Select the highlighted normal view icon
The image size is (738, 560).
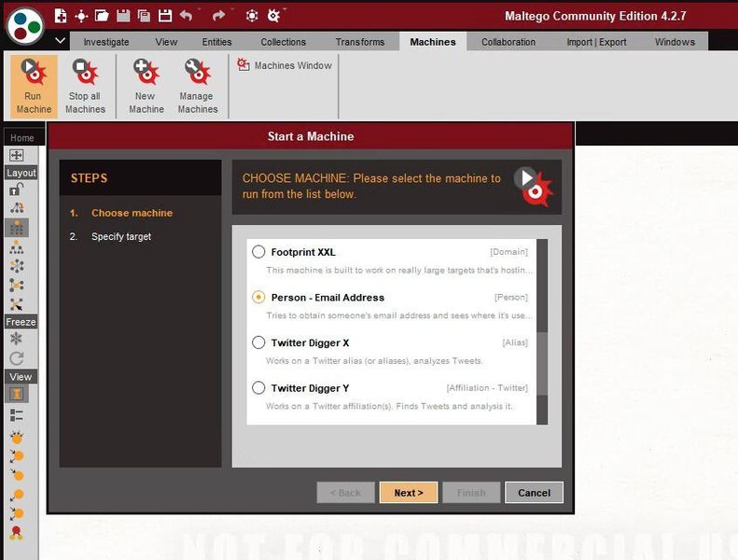coord(17,394)
